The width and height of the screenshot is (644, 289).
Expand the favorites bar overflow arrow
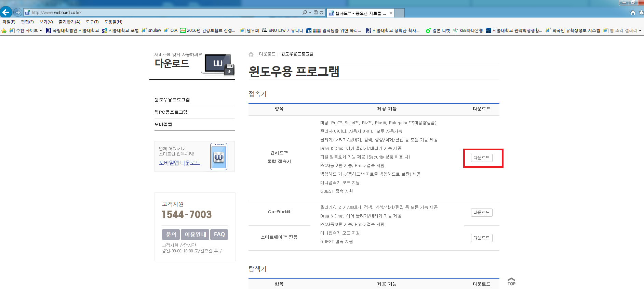coord(640,30)
